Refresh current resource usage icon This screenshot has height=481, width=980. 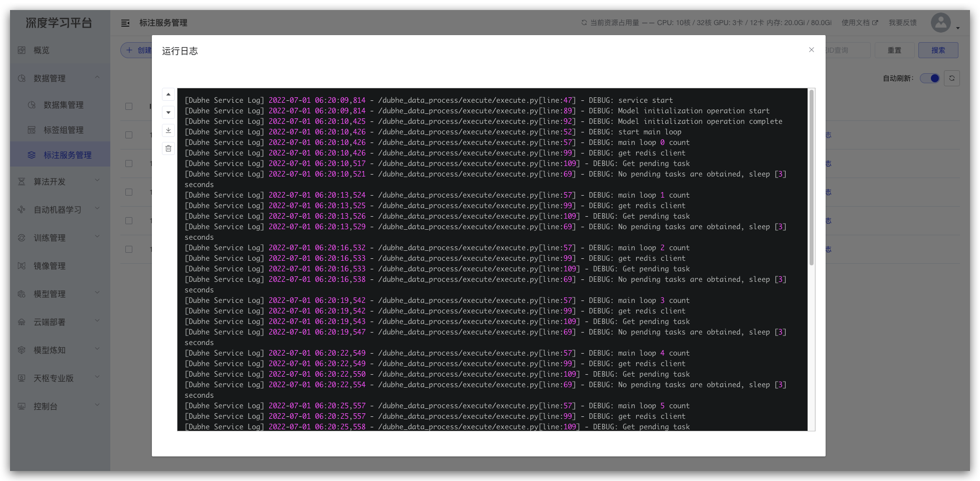[x=584, y=23]
